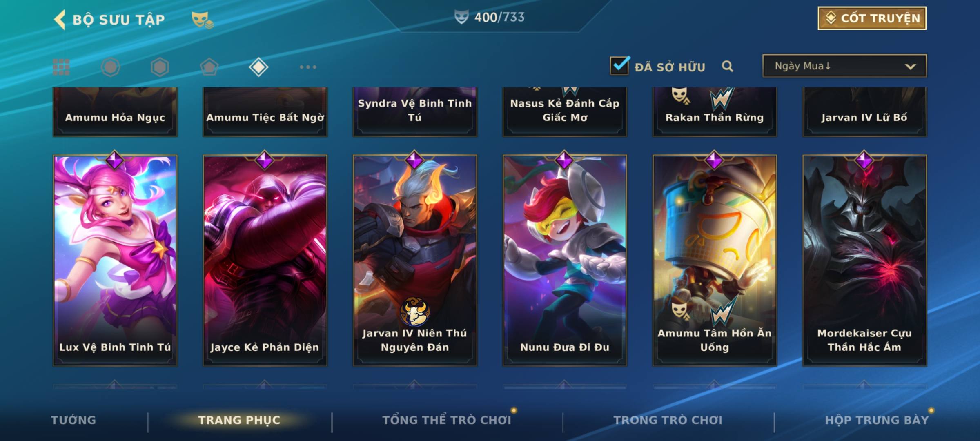Image resolution: width=980 pixels, height=441 pixels.
Task: Go to the Hộp Trưng Bày tab
Action: 877,420
